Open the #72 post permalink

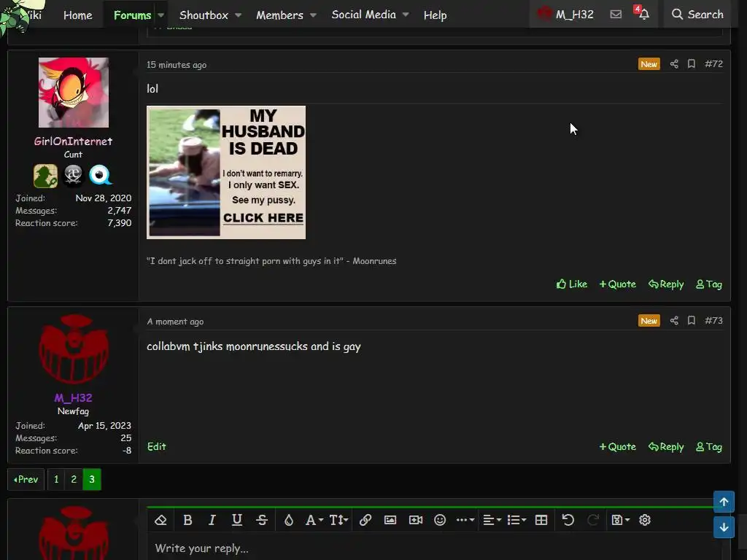click(713, 64)
